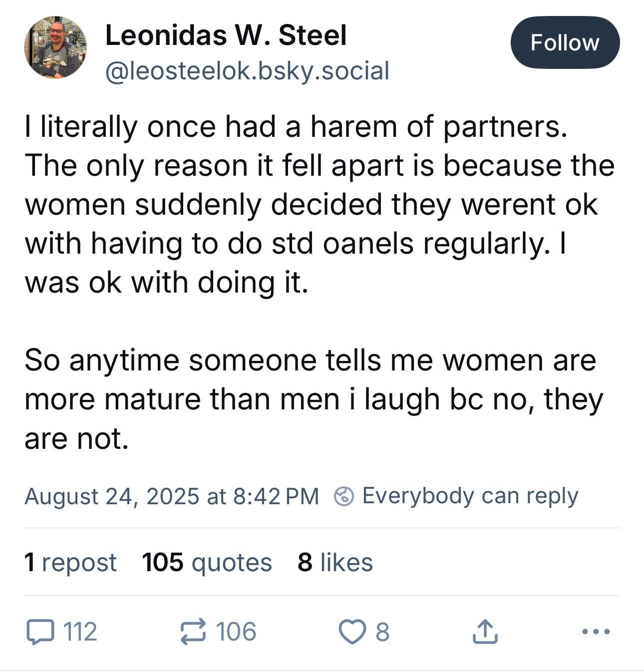Open the repost arrows menu
644x672 pixels.
click(x=193, y=632)
